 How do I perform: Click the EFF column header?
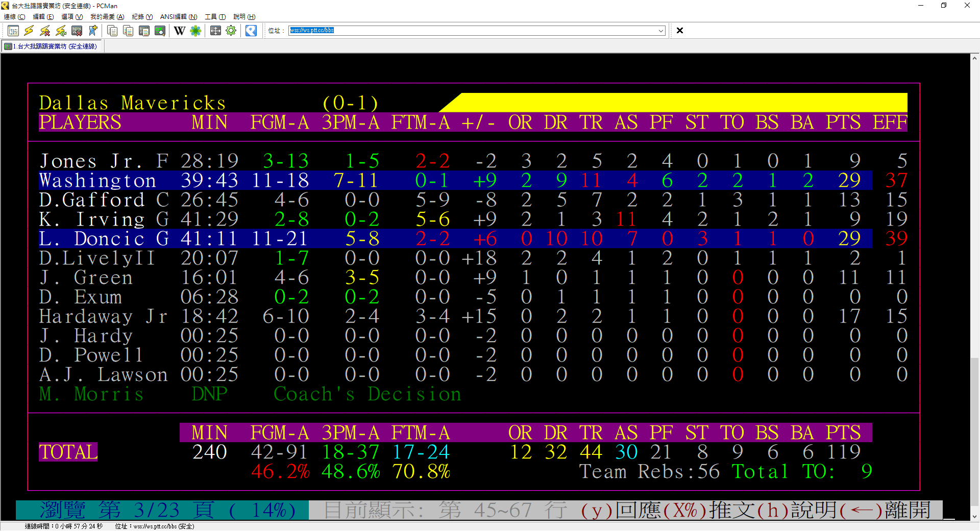coord(890,123)
